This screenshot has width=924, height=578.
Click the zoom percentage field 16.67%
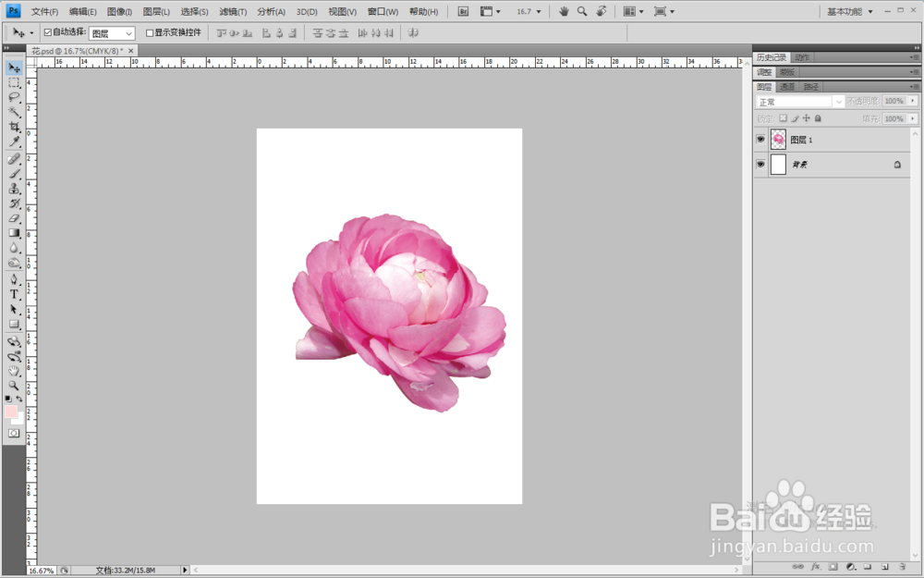tap(42, 571)
